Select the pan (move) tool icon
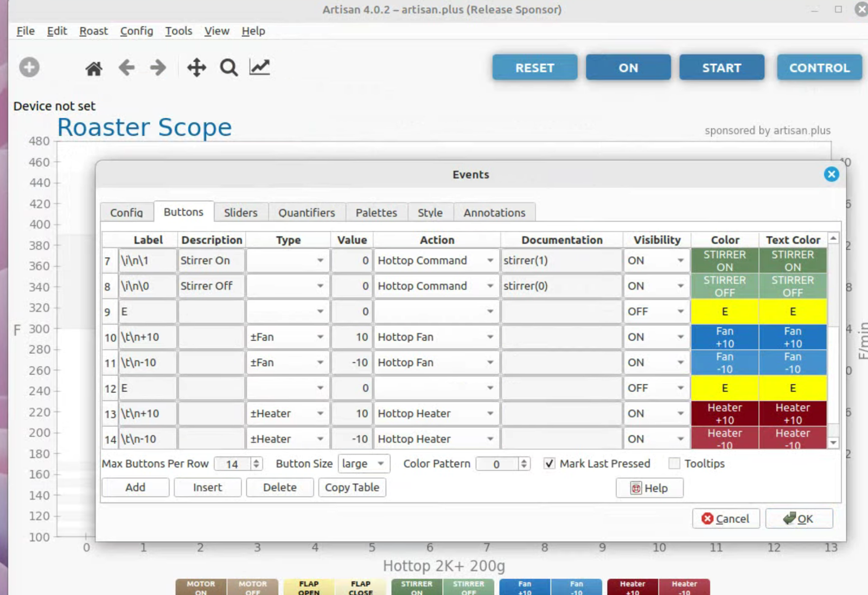The image size is (868, 595). 196,68
